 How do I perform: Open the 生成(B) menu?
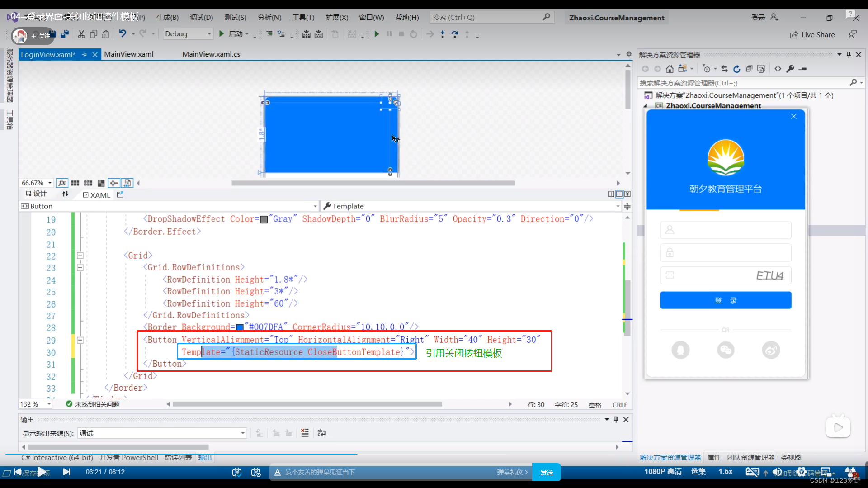click(167, 18)
